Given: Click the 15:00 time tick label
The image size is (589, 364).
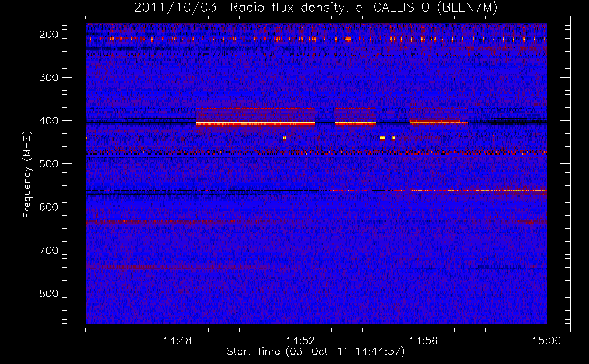Looking at the screenshot, I should [x=547, y=341].
